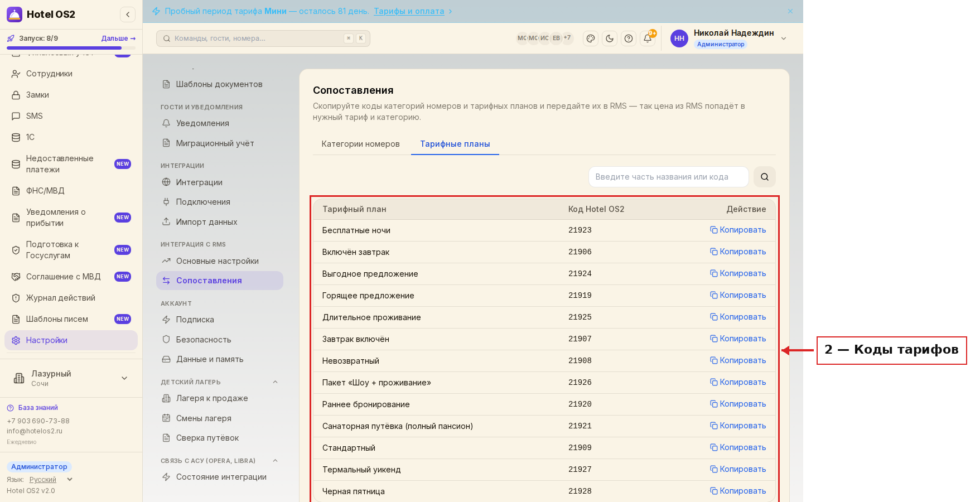Toggle dark mode with the moon icon

(610, 38)
